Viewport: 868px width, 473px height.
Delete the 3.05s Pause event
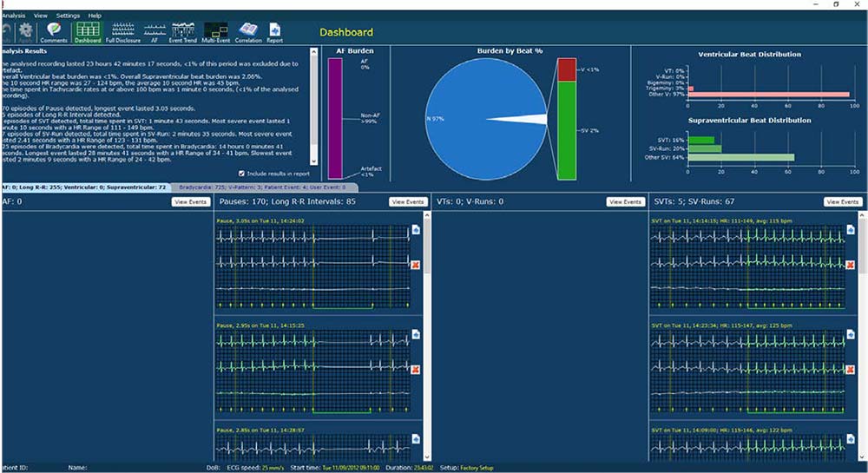416,265
